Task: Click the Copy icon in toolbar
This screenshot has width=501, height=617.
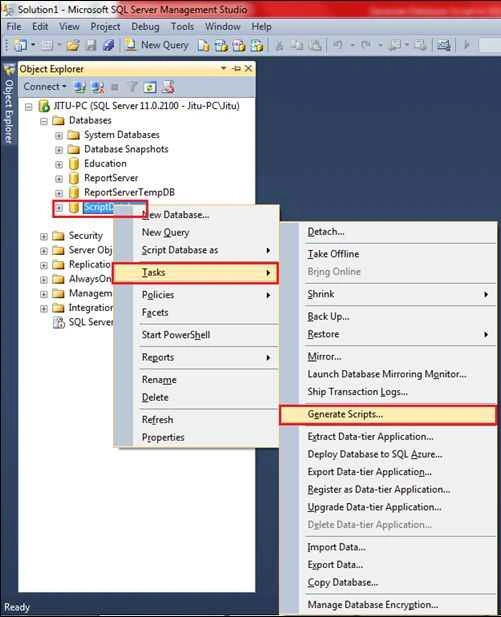Action: pos(297,46)
